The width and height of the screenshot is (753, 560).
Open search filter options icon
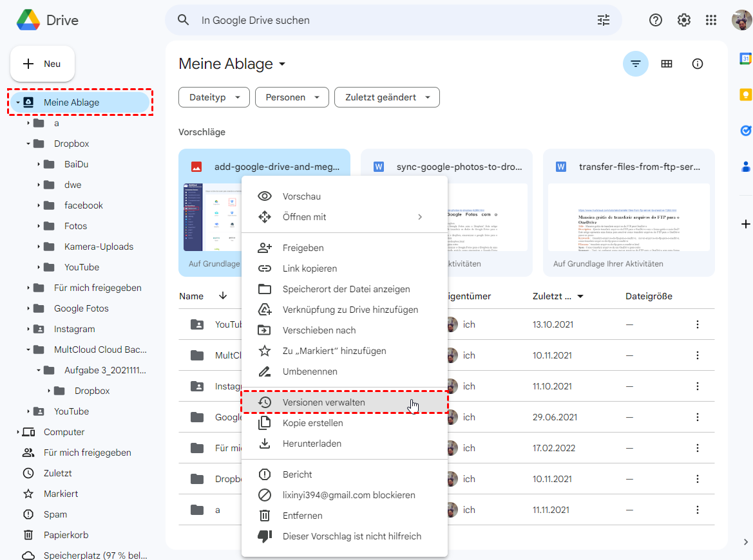tap(603, 20)
